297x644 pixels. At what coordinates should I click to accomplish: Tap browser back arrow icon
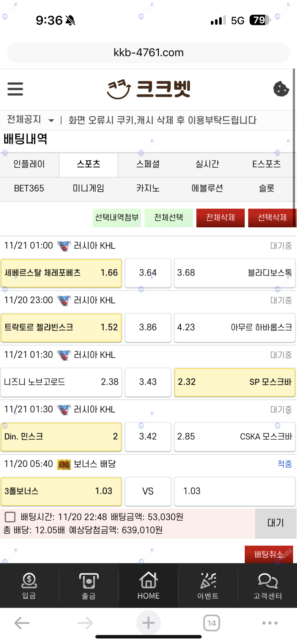[22, 623]
